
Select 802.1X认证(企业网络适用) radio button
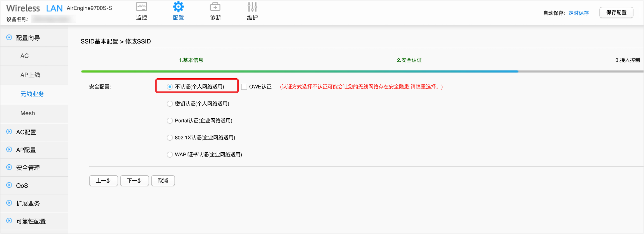coord(170,138)
